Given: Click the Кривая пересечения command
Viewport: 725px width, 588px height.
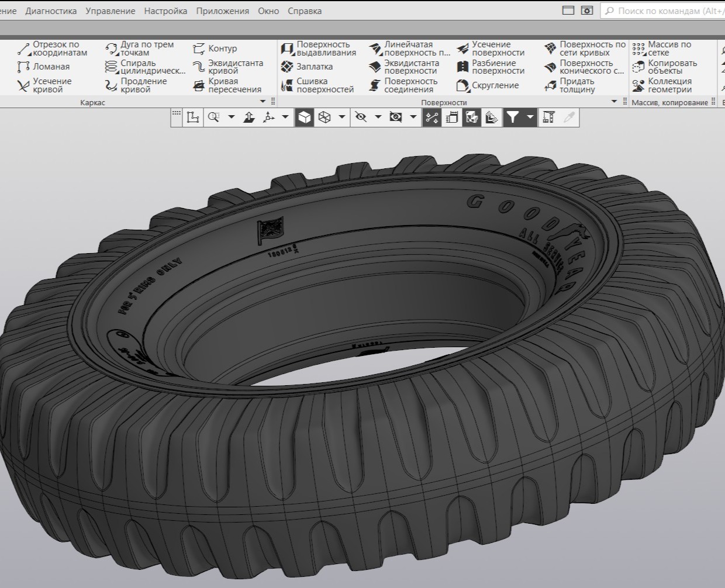Looking at the screenshot, I should (x=227, y=85).
